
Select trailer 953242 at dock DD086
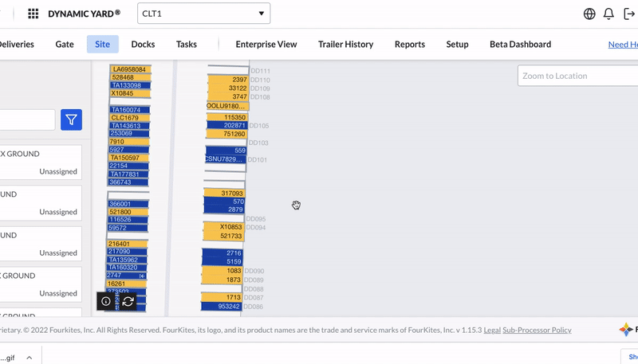coord(224,307)
